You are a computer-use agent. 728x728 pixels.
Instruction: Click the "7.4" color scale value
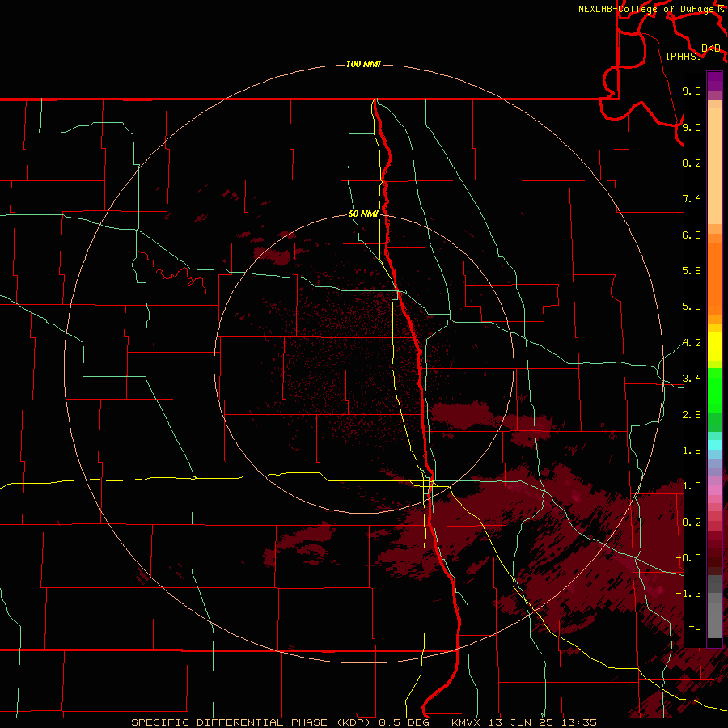pos(692,199)
